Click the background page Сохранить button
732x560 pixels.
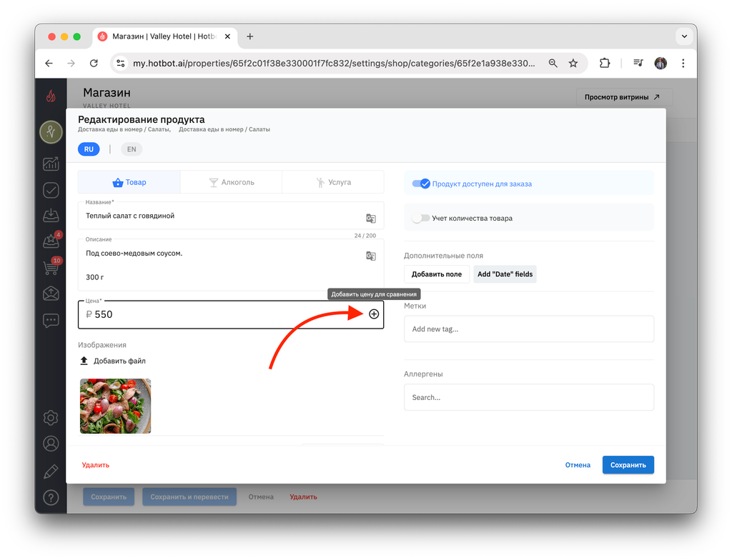click(109, 497)
